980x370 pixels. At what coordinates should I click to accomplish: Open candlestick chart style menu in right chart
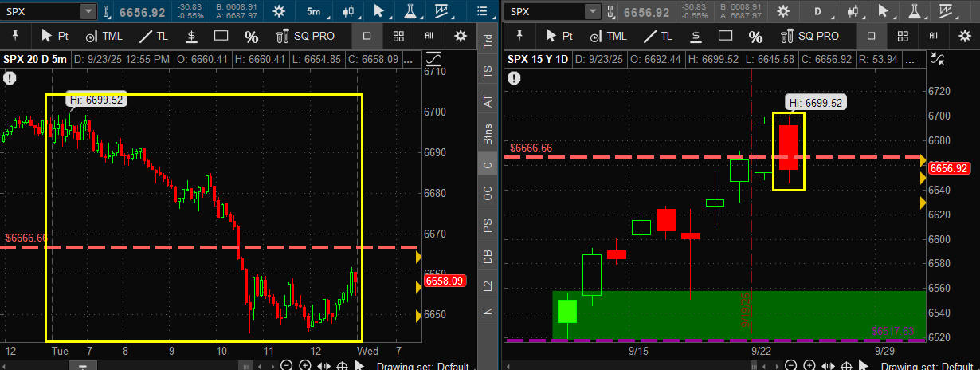coord(854,12)
